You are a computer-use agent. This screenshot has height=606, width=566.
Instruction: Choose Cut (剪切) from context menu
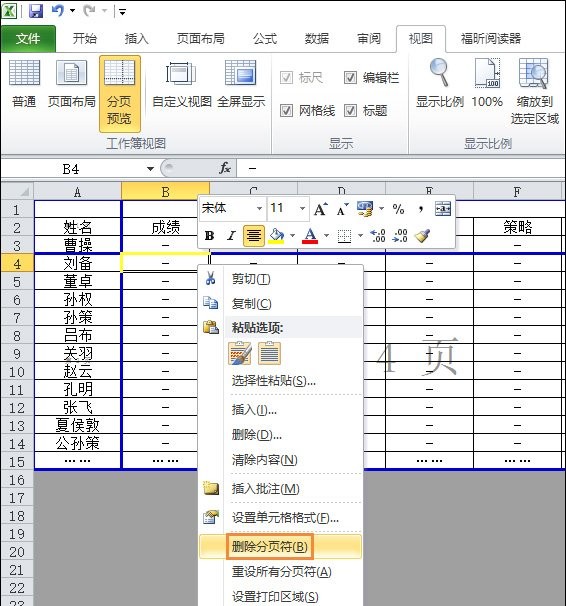pos(281,279)
